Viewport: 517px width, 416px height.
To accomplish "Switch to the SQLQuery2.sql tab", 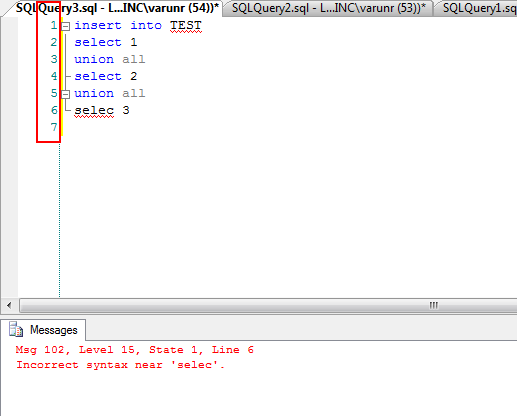I will [x=328, y=8].
